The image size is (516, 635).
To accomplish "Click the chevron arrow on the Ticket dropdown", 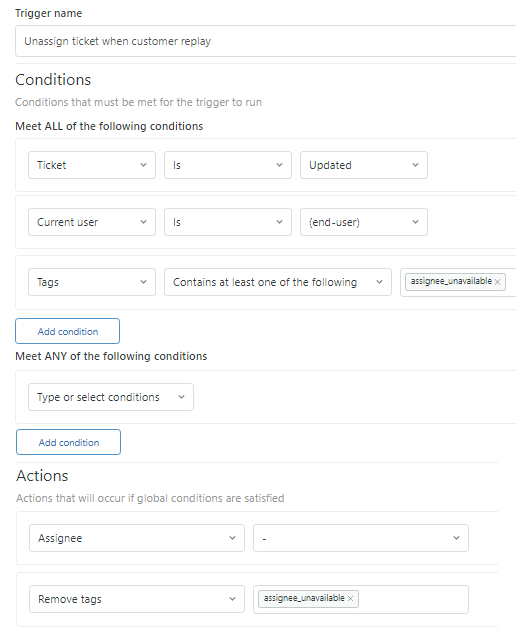I will point(143,165).
